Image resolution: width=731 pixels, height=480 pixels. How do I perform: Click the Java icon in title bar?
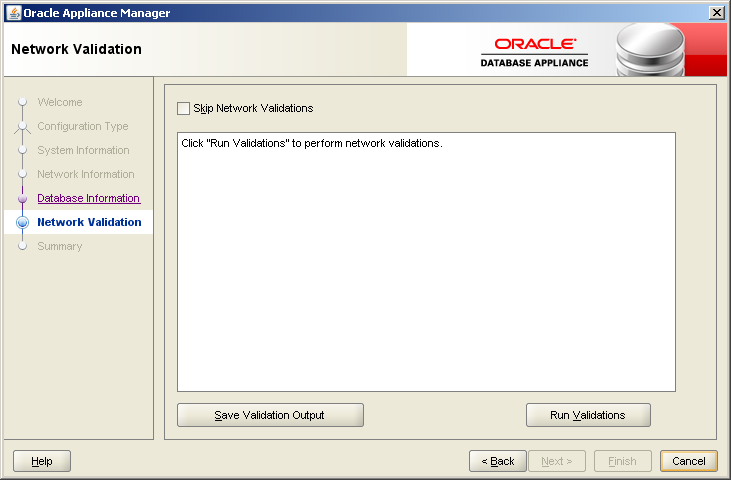pyautogui.click(x=14, y=13)
